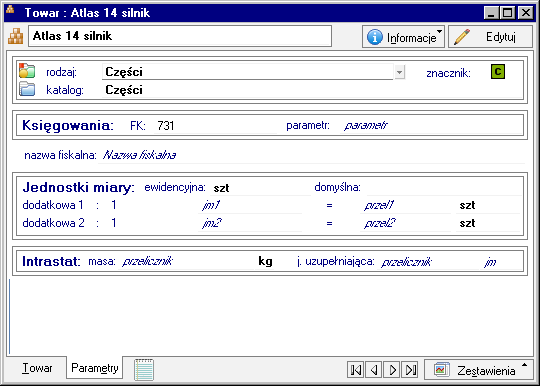The height and width of the screenshot is (386, 540).
Task: Click the jm1 additional unit field
Action: [250, 206]
